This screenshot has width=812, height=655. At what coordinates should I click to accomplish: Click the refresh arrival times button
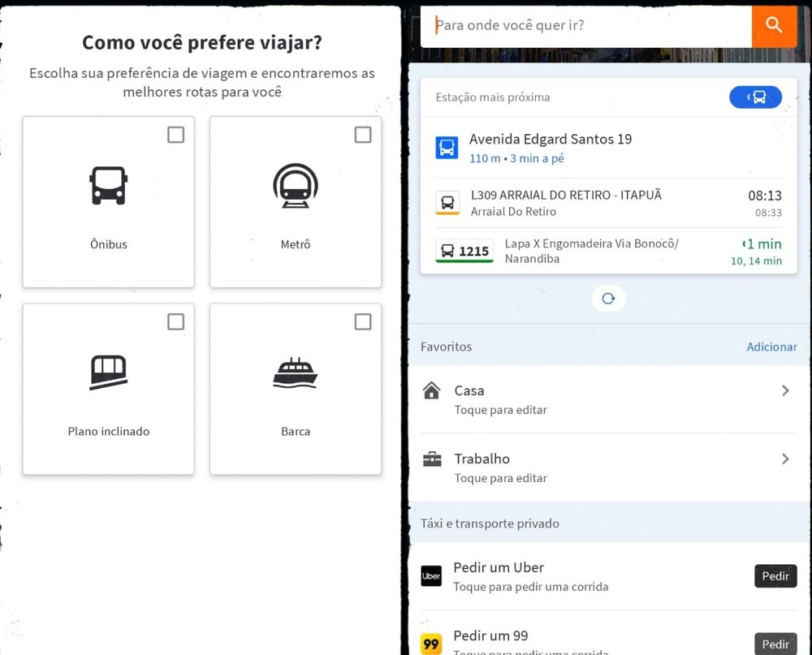click(608, 298)
